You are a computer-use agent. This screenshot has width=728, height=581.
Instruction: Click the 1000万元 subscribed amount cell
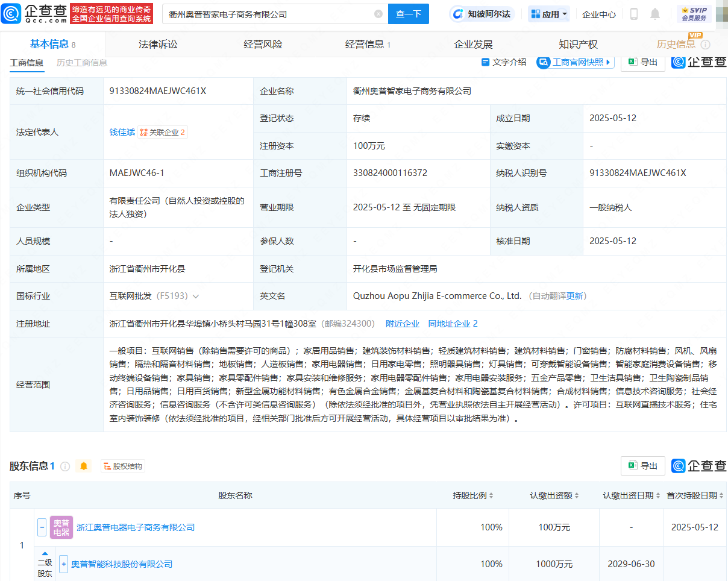tap(554, 564)
